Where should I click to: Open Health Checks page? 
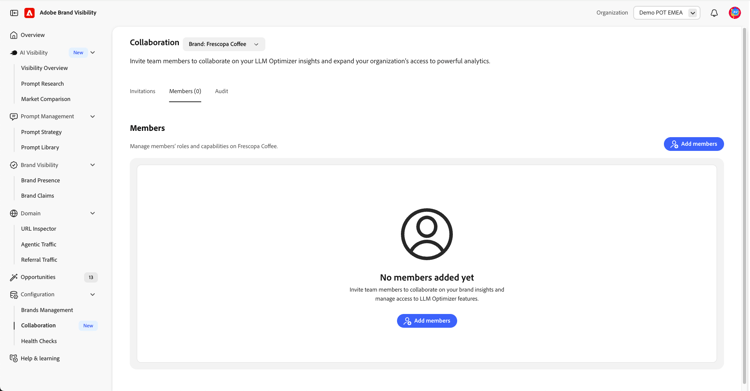click(39, 341)
